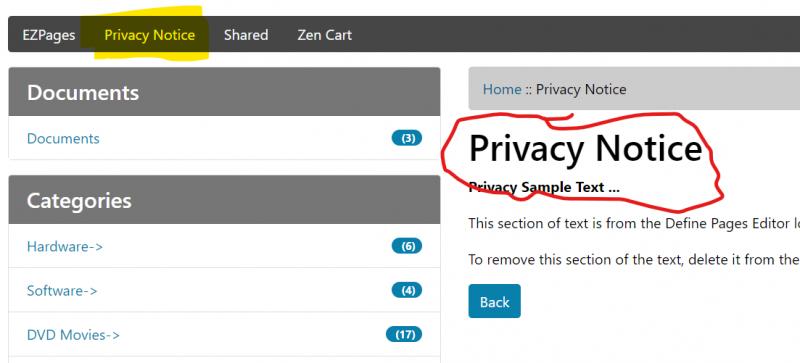
Task: Click the Documents sidebox header
Action: point(224,92)
